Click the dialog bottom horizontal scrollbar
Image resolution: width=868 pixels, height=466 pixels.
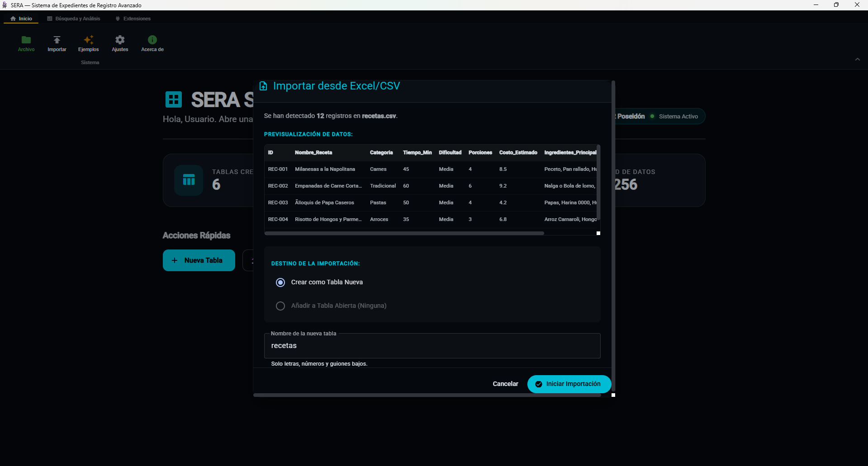pyautogui.click(x=427, y=395)
